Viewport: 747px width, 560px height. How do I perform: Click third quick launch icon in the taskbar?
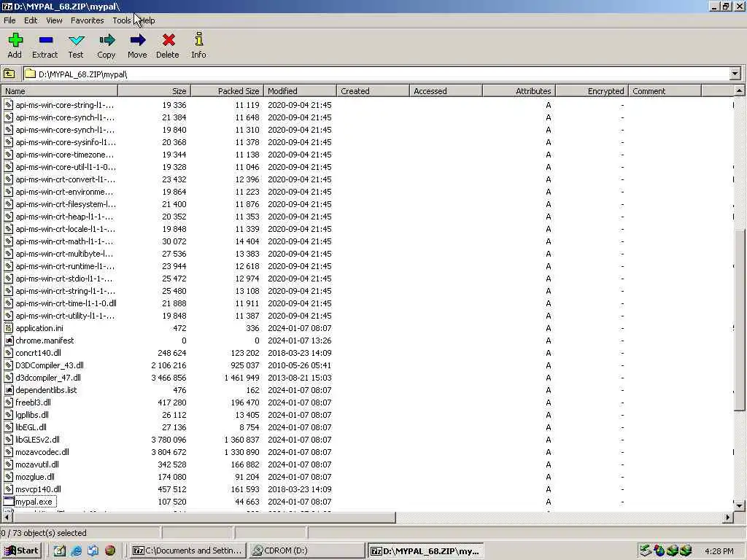[x=93, y=551]
